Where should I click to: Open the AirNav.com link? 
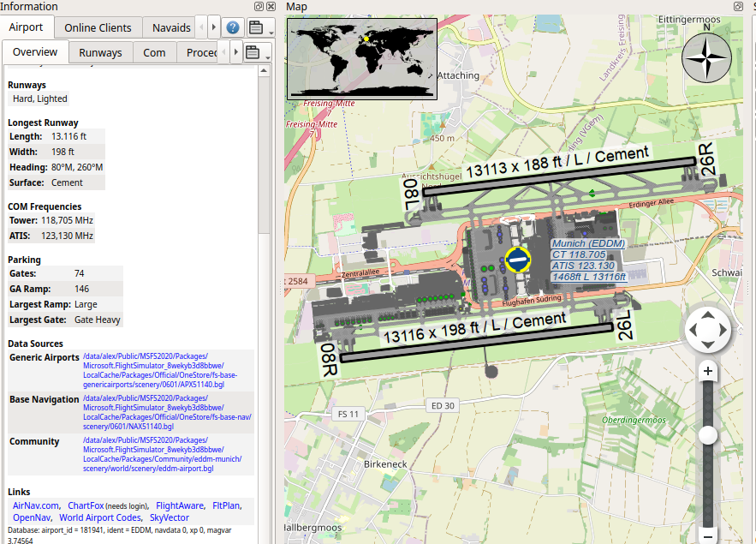tap(36, 505)
